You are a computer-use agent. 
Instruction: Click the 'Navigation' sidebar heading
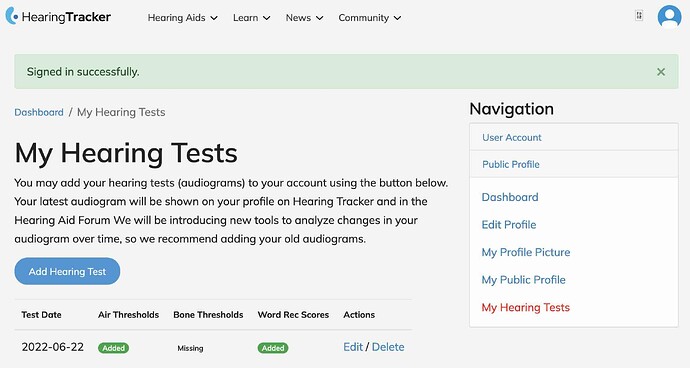(x=511, y=109)
